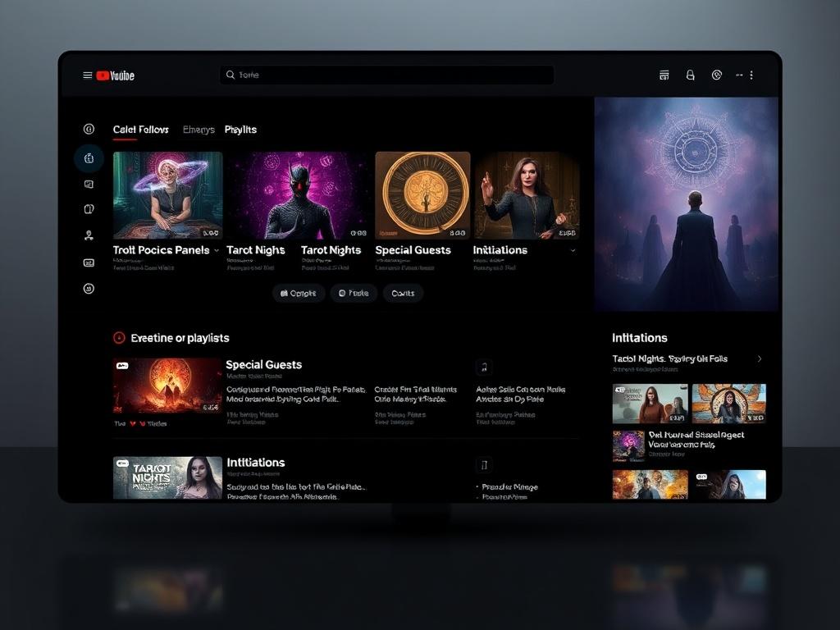Open the hamburger navigation menu
The width and height of the screenshot is (840, 630).
[87, 75]
